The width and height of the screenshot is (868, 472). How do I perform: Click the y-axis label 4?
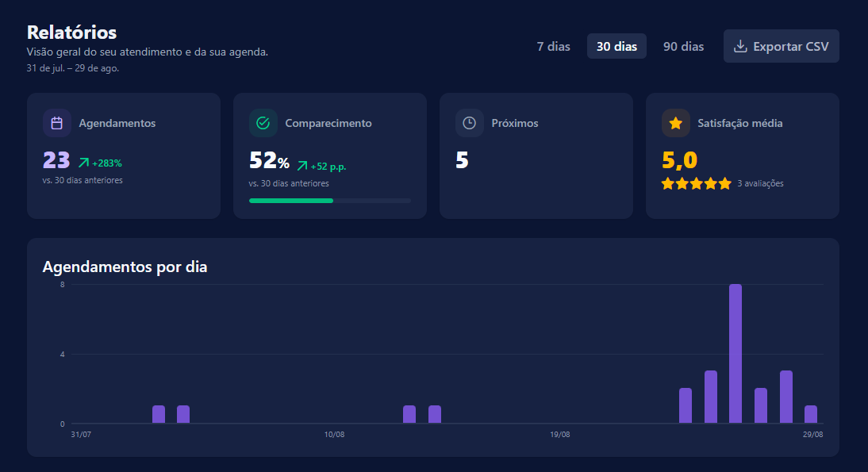click(62, 354)
